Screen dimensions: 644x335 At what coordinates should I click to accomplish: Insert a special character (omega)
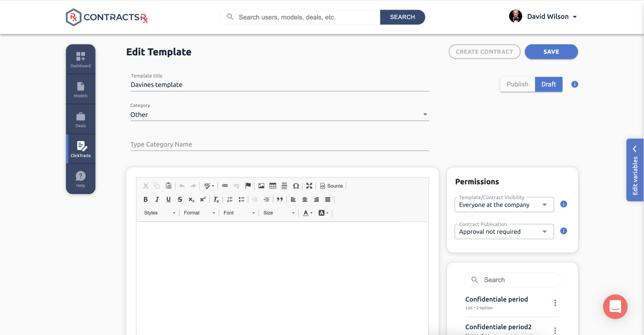click(x=296, y=186)
